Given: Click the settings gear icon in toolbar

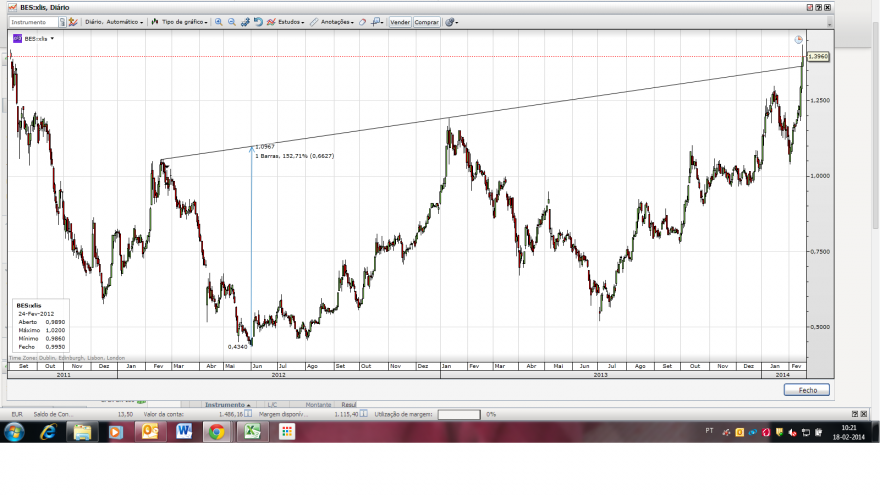Looking at the screenshot, I should [x=450, y=22].
